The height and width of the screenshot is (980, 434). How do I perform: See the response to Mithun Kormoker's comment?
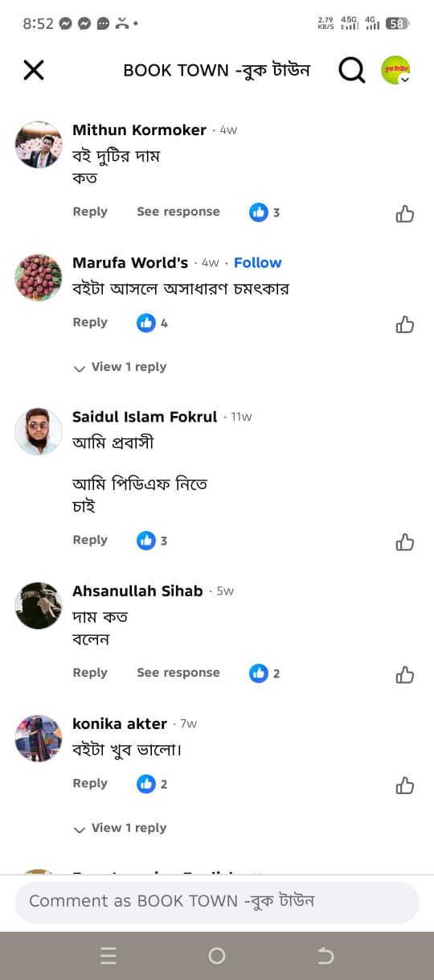coord(178,212)
